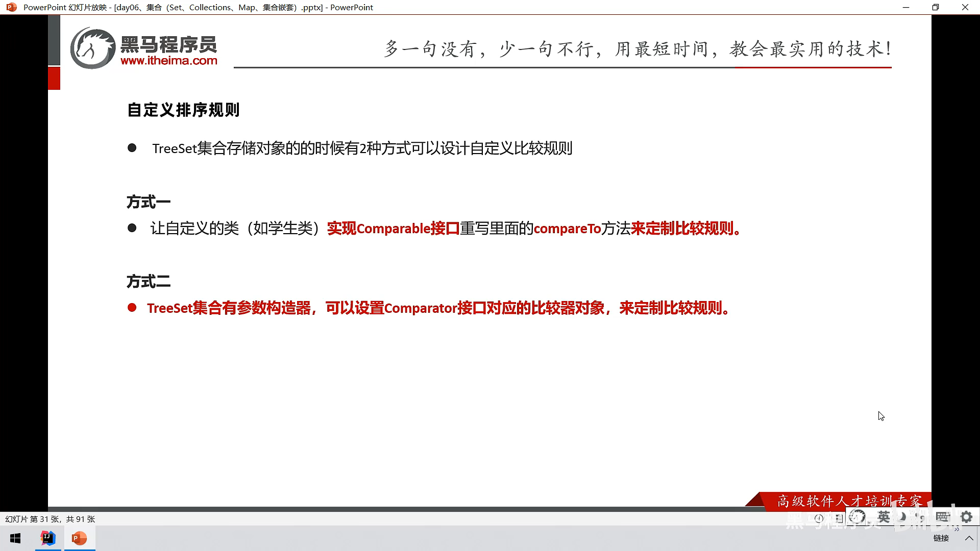Image resolution: width=980 pixels, height=551 pixels.
Task: Minimize the slideshow window
Action: (x=906, y=7)
